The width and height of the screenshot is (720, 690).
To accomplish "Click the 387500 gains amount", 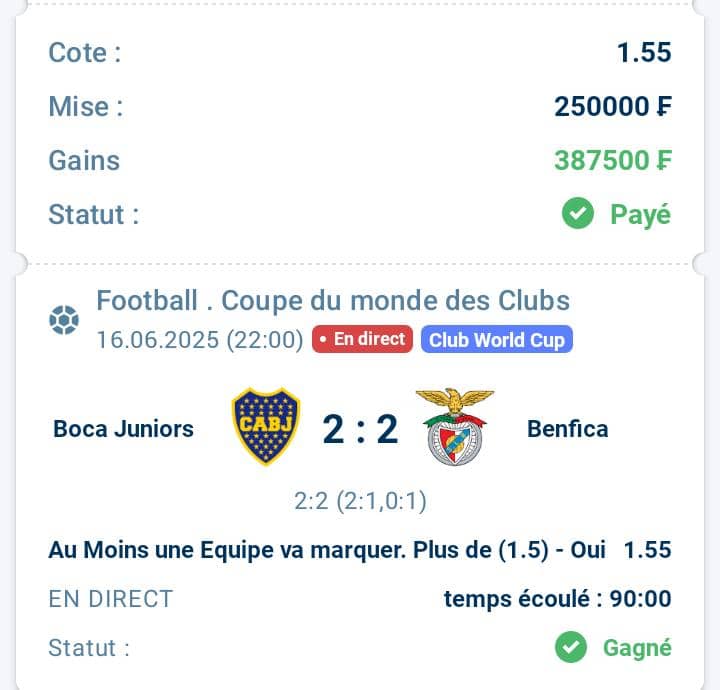I will click(x=613, y=160).
